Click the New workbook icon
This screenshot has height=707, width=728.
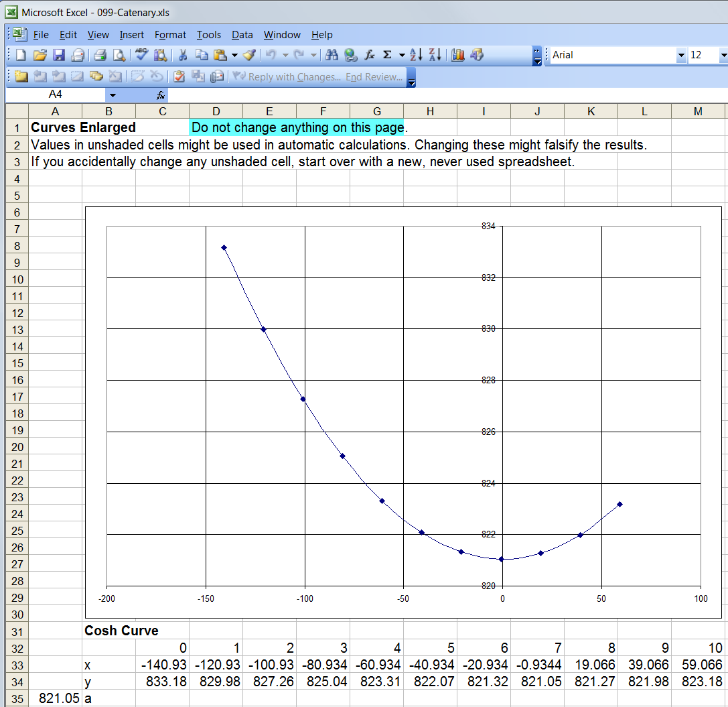(x=21, y=56)
